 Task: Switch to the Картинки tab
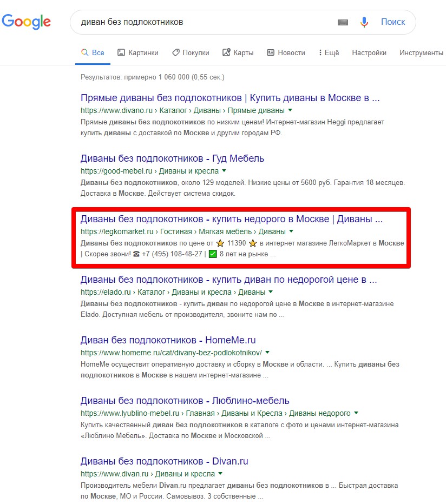click(x=137, y=52)
